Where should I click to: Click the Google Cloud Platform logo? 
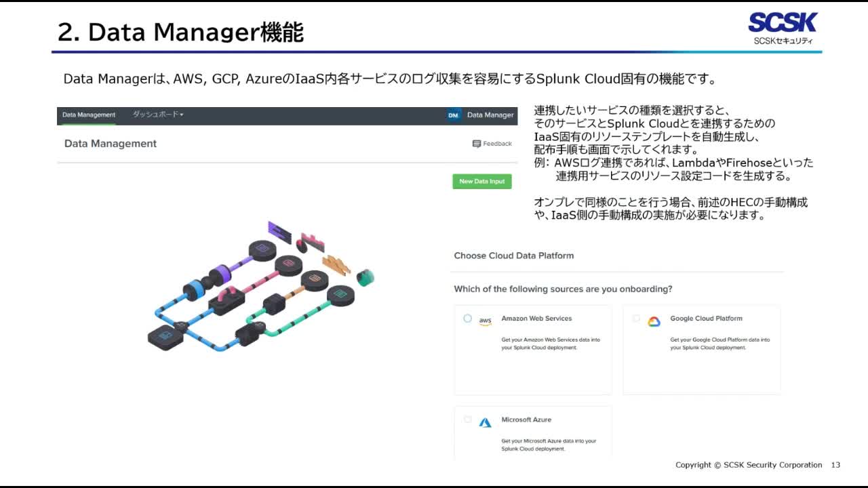coord(654,322)
